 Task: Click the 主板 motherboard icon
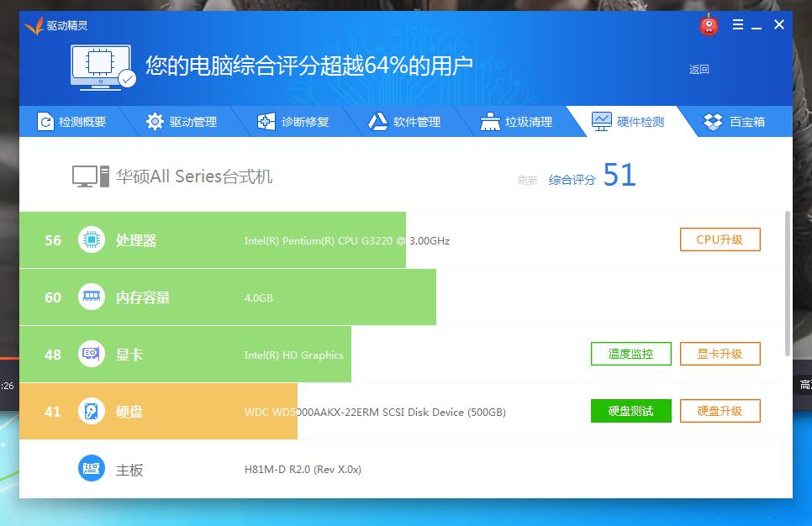coord(92,468)
